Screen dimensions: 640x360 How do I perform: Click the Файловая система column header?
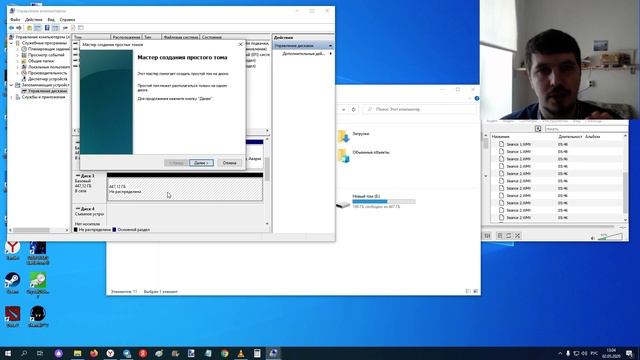click(x=180, y=37)
